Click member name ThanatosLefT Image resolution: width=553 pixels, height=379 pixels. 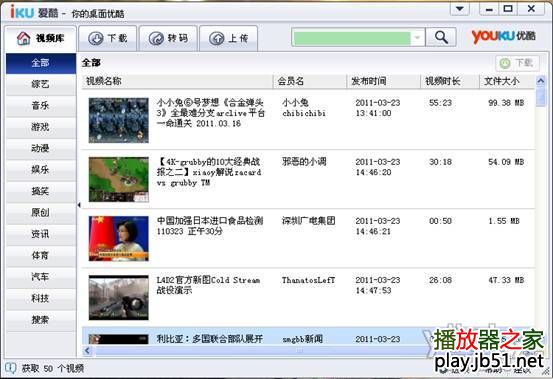click(x=308, y=280)
